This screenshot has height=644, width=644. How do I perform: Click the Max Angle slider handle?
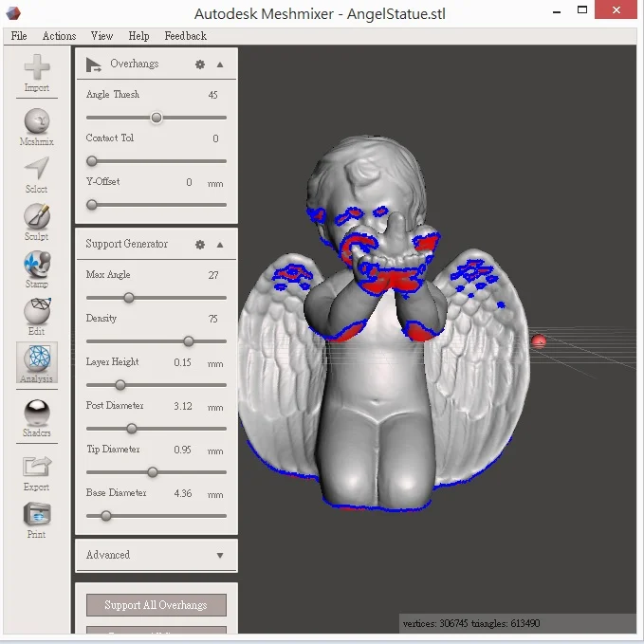(129, 298)
